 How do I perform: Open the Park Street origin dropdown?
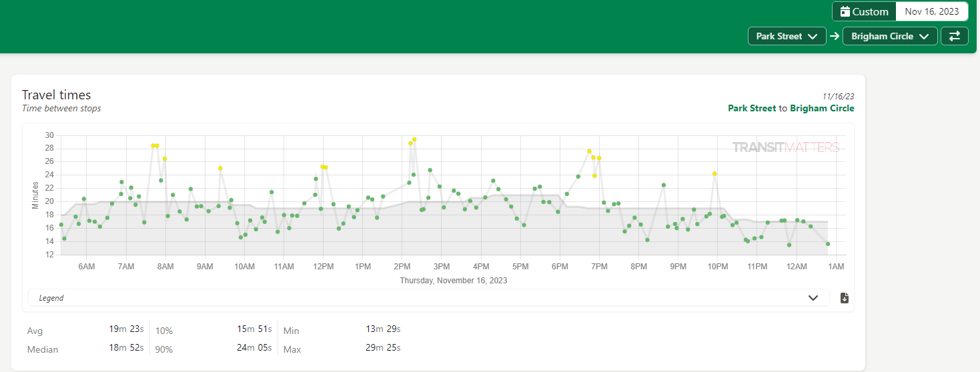(x=787, y=36)
